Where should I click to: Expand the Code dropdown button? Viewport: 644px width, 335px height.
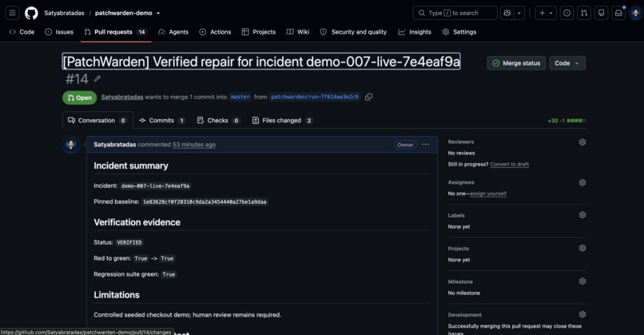567,63
